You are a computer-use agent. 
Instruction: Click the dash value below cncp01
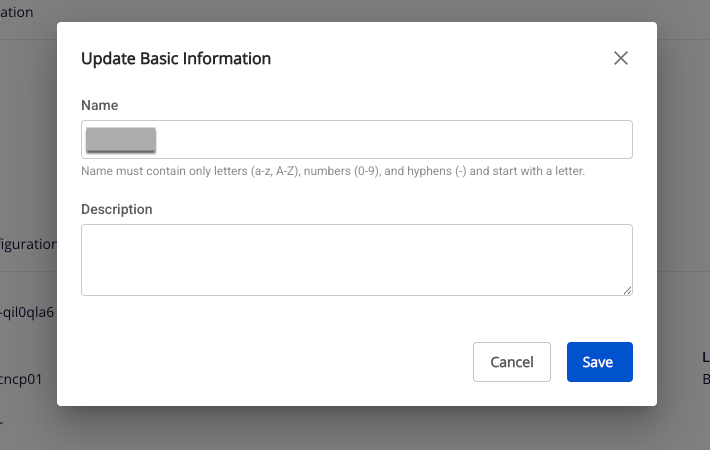tap(3, 421)
